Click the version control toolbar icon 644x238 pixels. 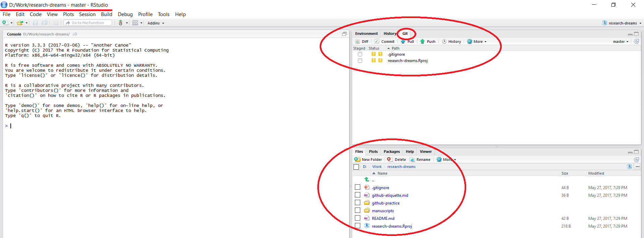point(121,23)
